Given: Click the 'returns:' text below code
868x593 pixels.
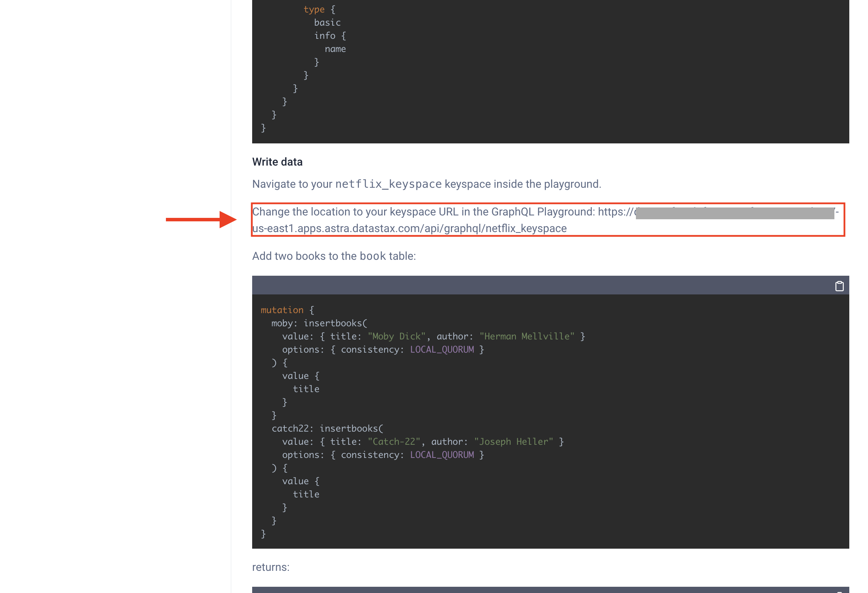Looking at the screenshot, I should coord(271,567).
